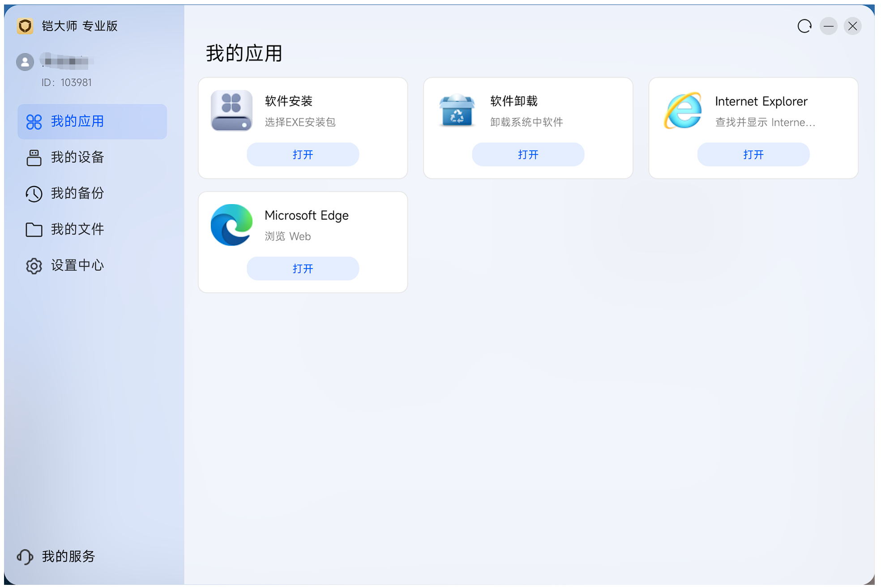Switch to 我的应用 section

tap(92, 122)
